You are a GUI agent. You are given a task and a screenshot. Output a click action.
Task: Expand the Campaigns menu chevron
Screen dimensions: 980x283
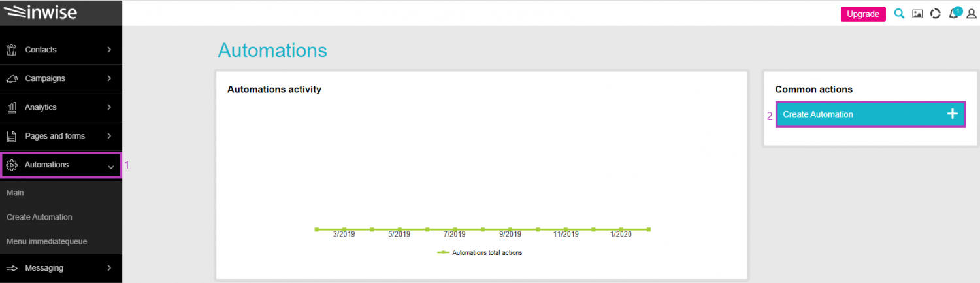coord(109,78)
